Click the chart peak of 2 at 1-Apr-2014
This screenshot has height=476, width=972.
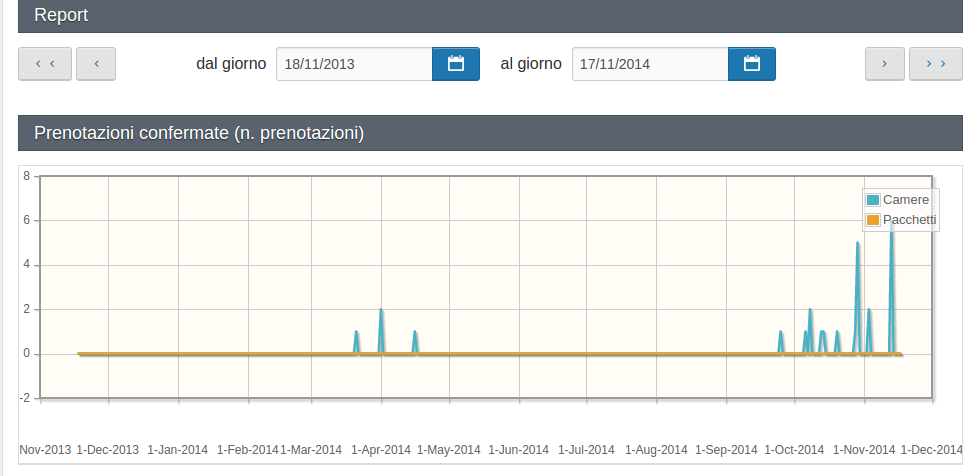(381, 311)
